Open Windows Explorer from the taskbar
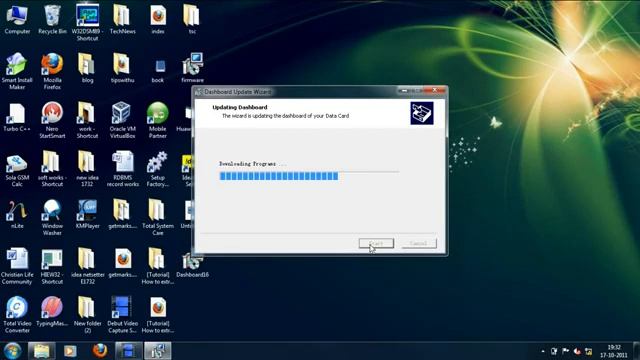Screen dimensions: 640x360 (x=41, y=351)
